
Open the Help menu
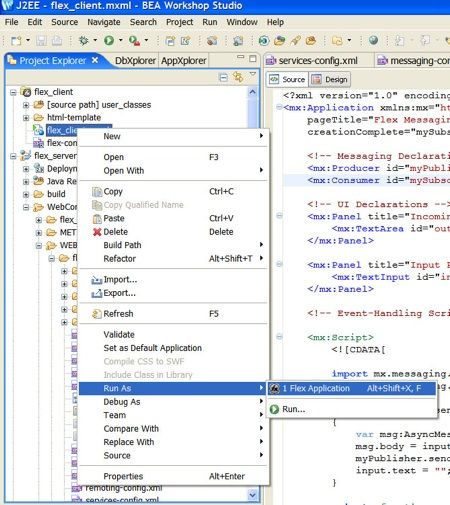(275, 22)
